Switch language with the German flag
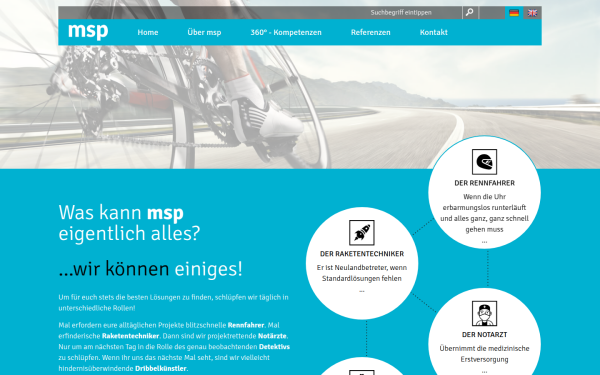This screenshot has height=375, width=600. [514, 13]
